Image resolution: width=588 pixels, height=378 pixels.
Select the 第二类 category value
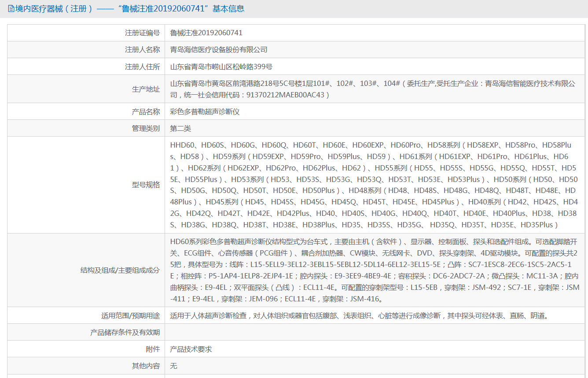pos(181,129)
